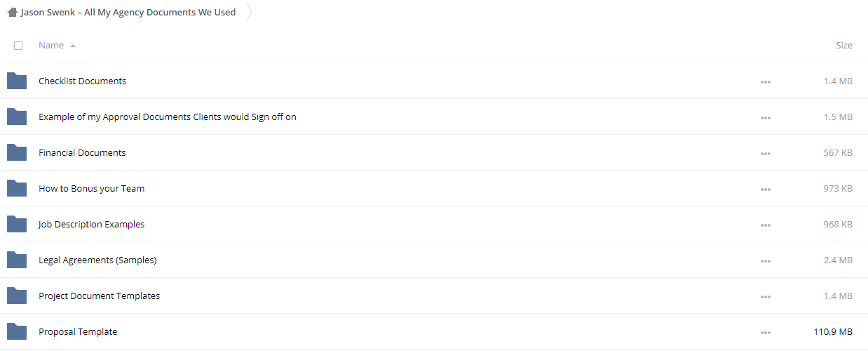Click the Proposal Template folder icon
Image resolution: width=868 pixels, height=351 pixels.
coord(17,332)
